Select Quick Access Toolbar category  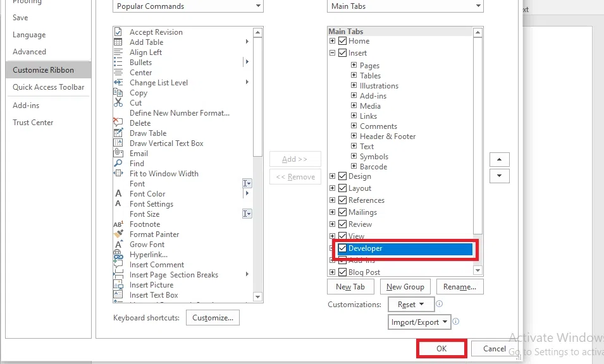coord(49,87)
